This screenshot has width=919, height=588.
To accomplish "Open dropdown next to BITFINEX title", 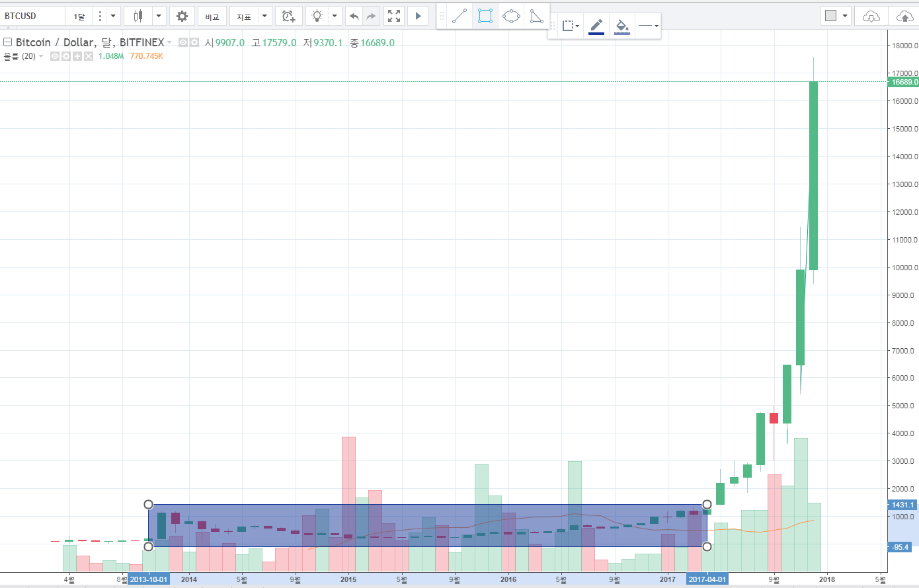I will (169, 42).
